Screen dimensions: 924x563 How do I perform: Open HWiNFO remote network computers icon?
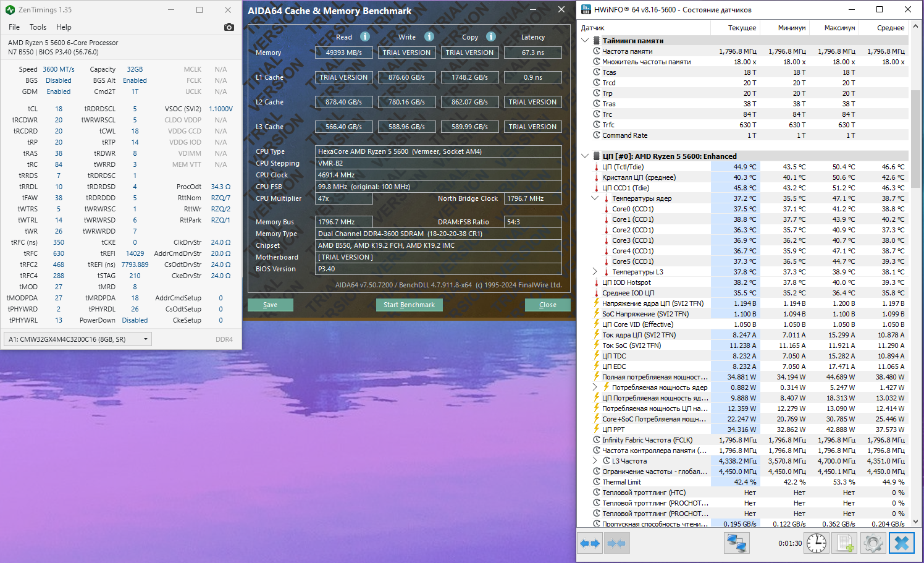pos(737,543)
